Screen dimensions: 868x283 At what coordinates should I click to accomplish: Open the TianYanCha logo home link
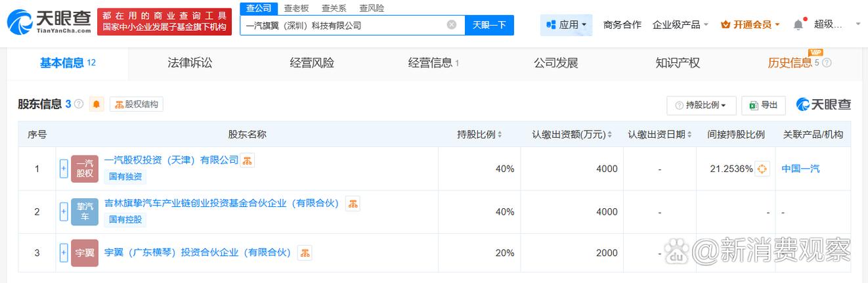click(x=49, y=22)
